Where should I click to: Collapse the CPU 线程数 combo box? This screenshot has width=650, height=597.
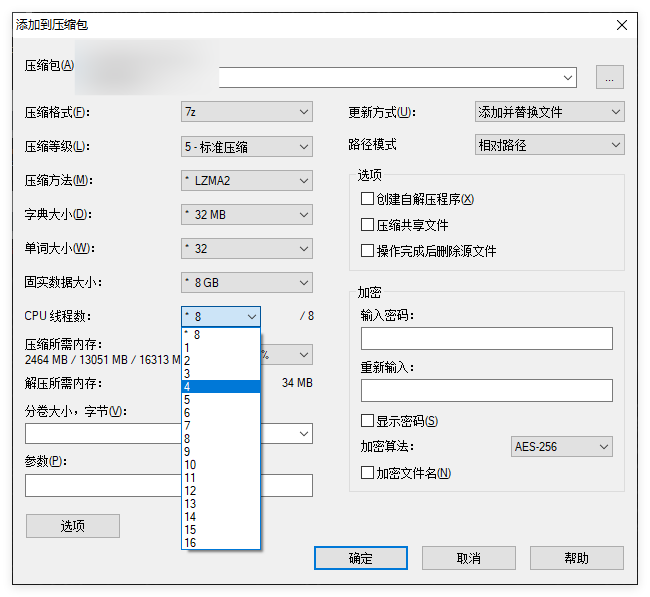point(221,317)
